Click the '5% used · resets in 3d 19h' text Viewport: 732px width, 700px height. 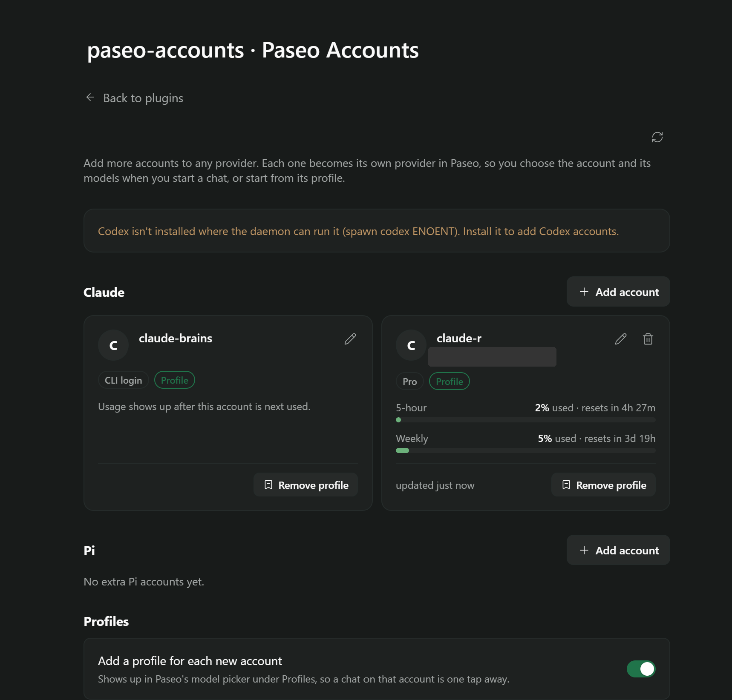[x=597, y=439]
